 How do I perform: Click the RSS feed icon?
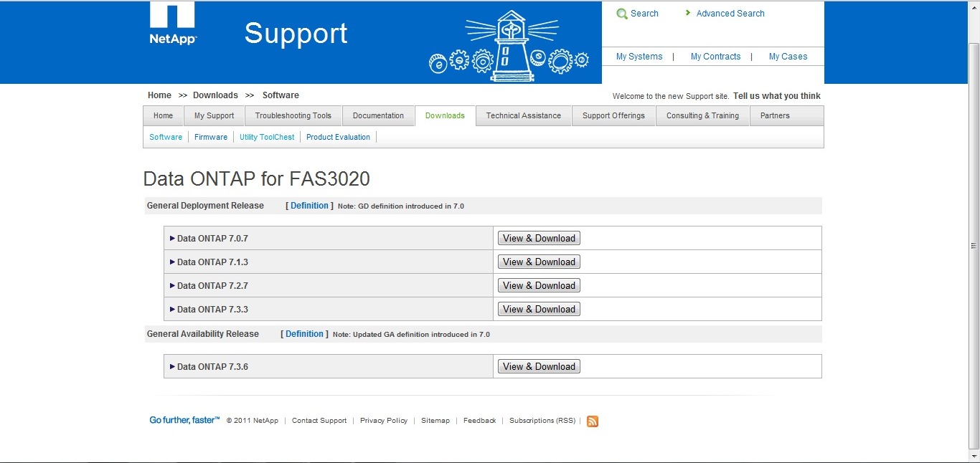point(593,421)
